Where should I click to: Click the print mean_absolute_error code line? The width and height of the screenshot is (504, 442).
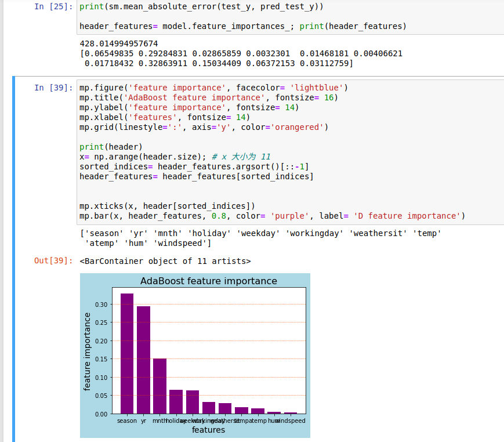(201, 6)
